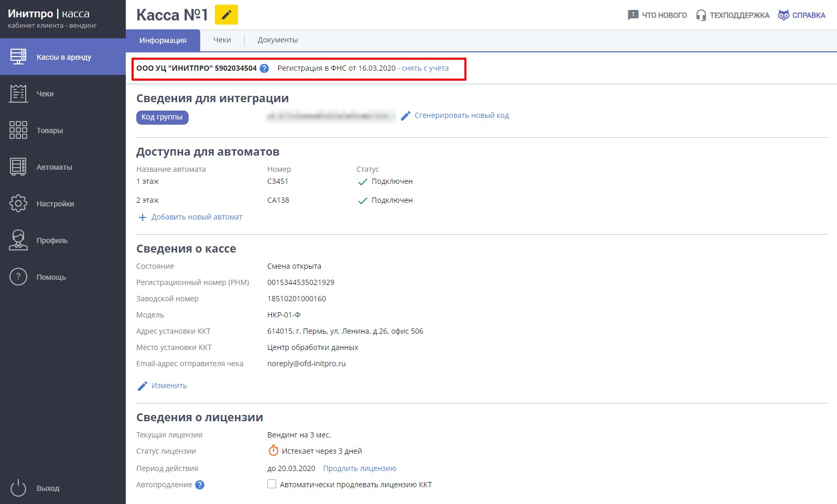
Task: Open the Помощь question mark icon
Action: click(18, 277)
